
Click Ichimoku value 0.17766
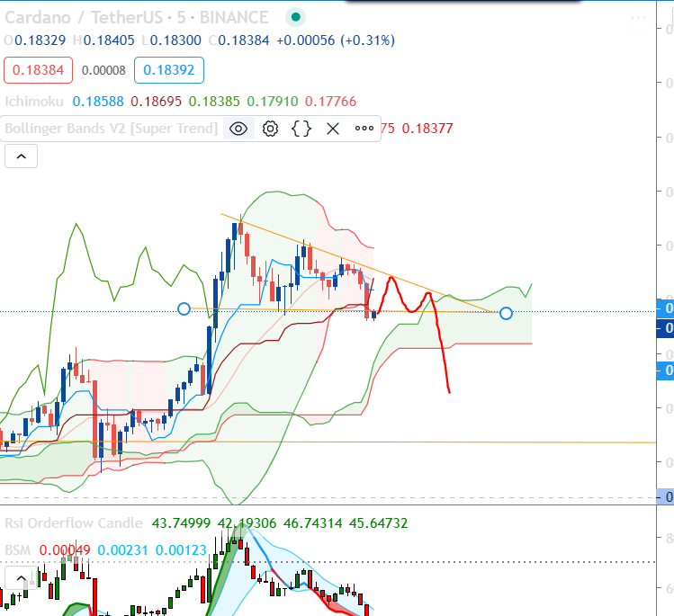pos(330,102)
